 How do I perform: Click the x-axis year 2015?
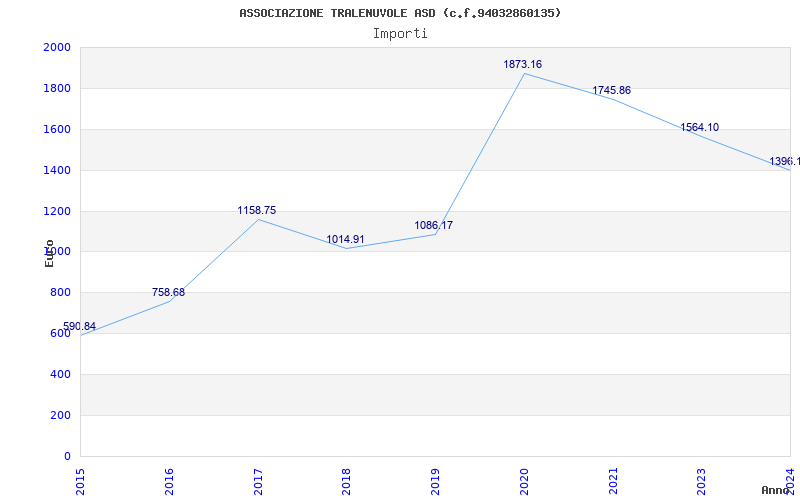[81, 482]
